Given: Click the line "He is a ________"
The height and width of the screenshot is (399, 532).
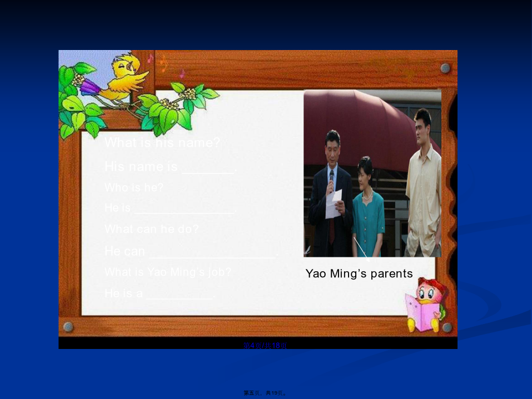Looking at the screenshot, I should (x=160, y=293).
